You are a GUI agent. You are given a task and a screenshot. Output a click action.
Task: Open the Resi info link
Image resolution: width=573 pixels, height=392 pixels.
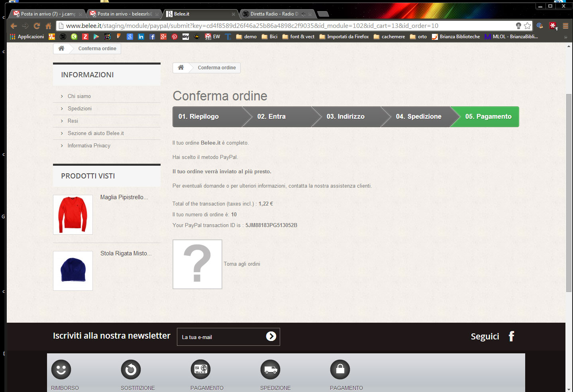coord(73,121)
